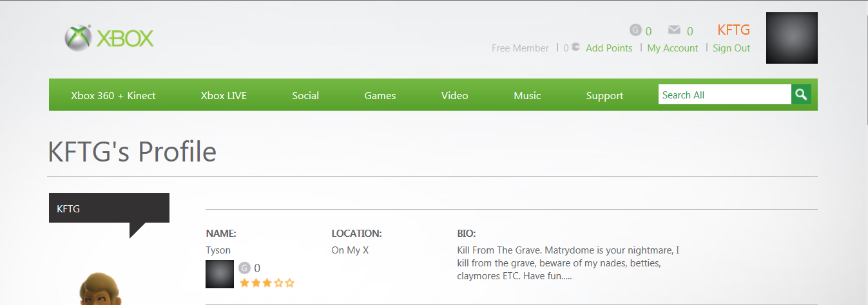
Task: Click the orange KFTG gamertag in header
Action: point(734,30)
